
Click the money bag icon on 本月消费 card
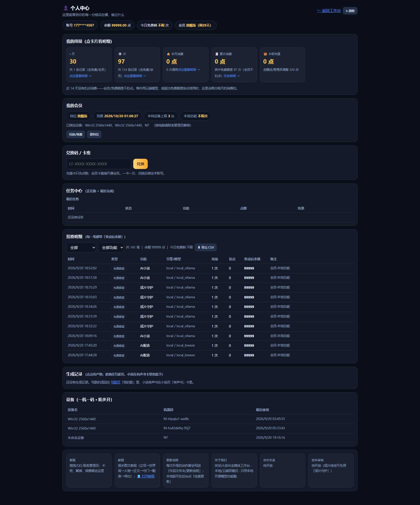pos(168,54)
